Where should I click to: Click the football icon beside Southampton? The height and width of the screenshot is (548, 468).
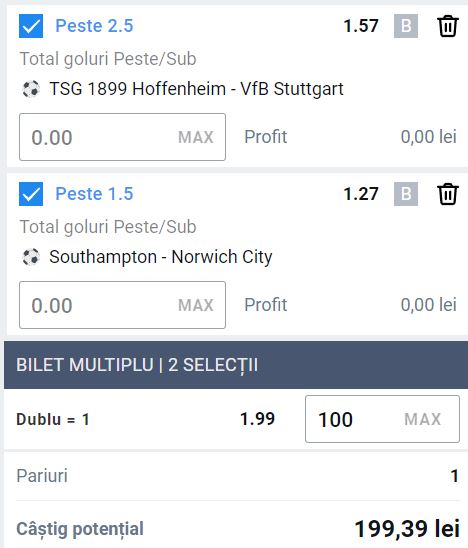tap(31, 257)
